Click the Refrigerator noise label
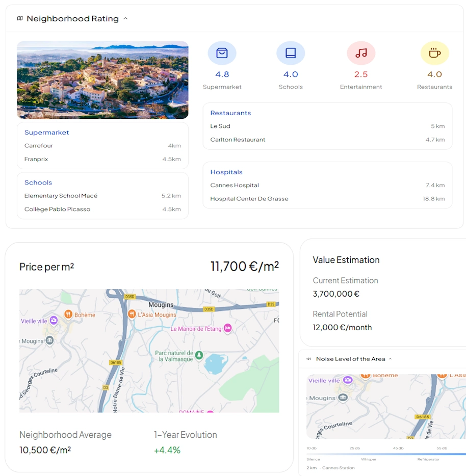 pyautogui.click(x=428, y=459)
